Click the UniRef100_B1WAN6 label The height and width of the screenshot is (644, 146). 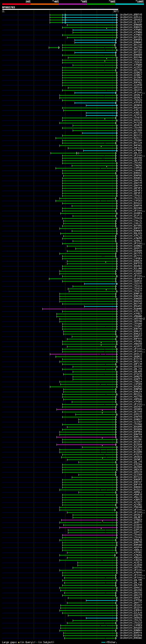(x=131, y=309)
